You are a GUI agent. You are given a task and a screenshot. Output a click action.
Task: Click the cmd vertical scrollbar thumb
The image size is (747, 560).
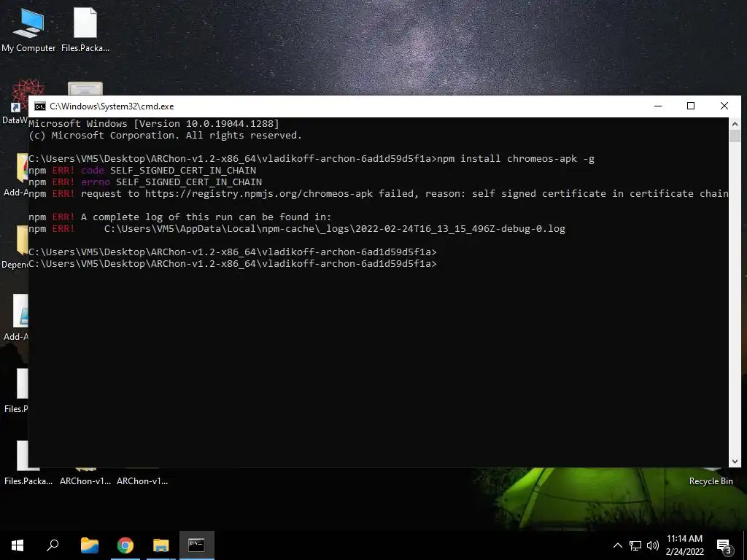point(735,136)
